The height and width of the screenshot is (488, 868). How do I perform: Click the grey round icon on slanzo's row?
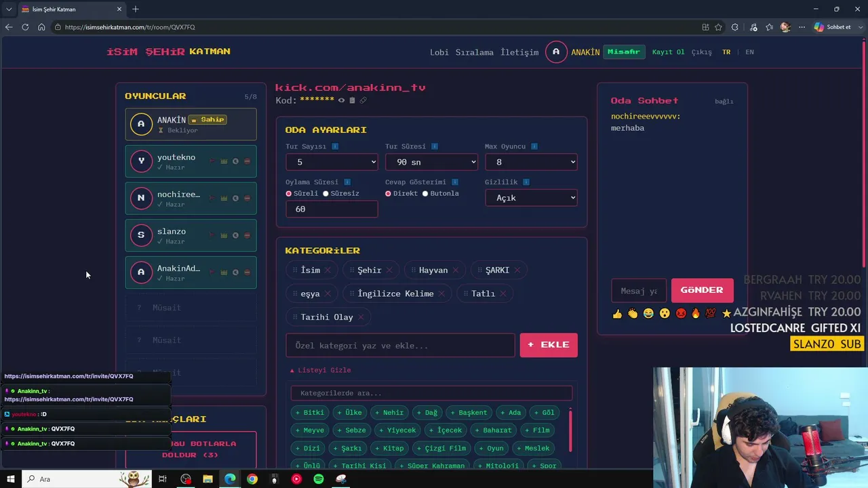point(235,235)
